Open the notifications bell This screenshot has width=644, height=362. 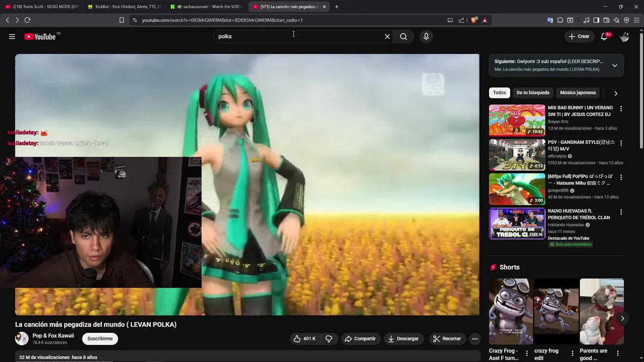(605, 36)
